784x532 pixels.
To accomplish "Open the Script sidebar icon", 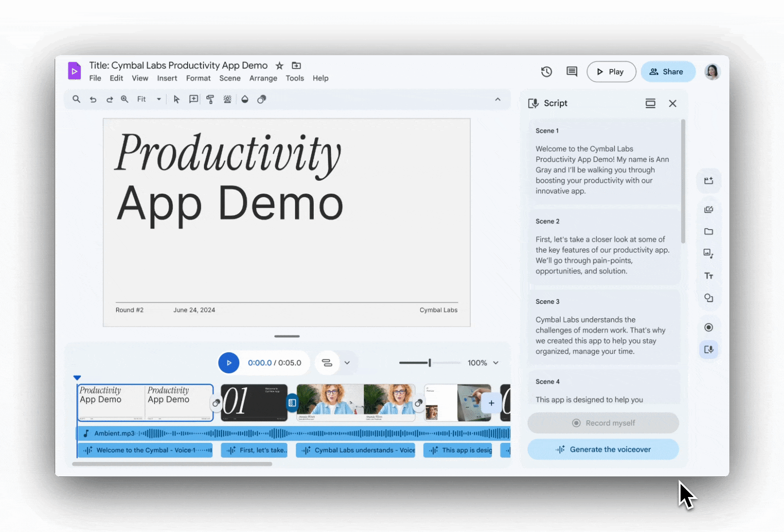I will click(x=709, y=349).
